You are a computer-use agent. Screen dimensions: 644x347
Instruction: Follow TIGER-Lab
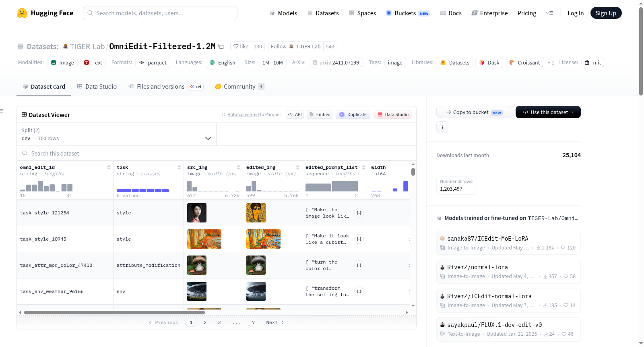[296, 46]
